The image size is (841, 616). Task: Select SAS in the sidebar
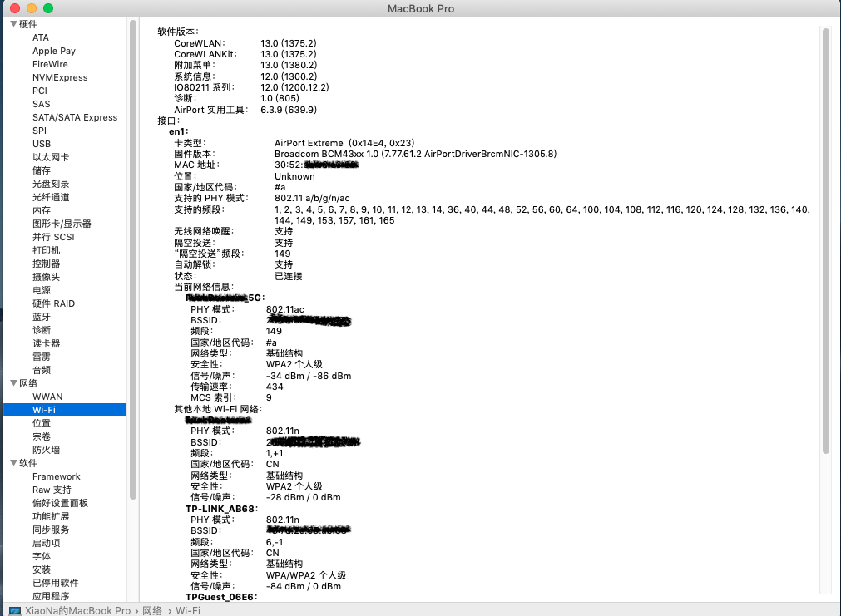click(42, 104)
